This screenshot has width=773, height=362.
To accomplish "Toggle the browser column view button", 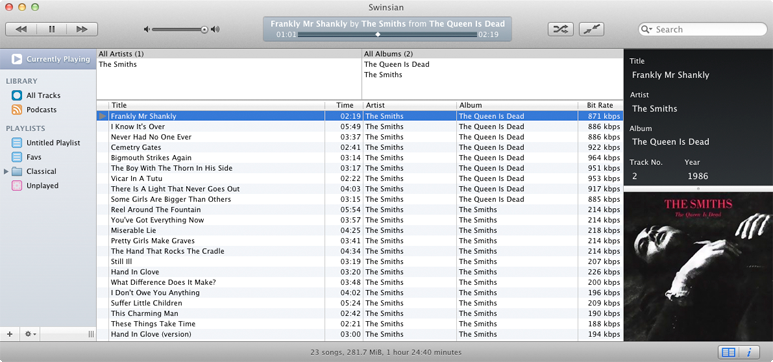I will pos(728,352).
